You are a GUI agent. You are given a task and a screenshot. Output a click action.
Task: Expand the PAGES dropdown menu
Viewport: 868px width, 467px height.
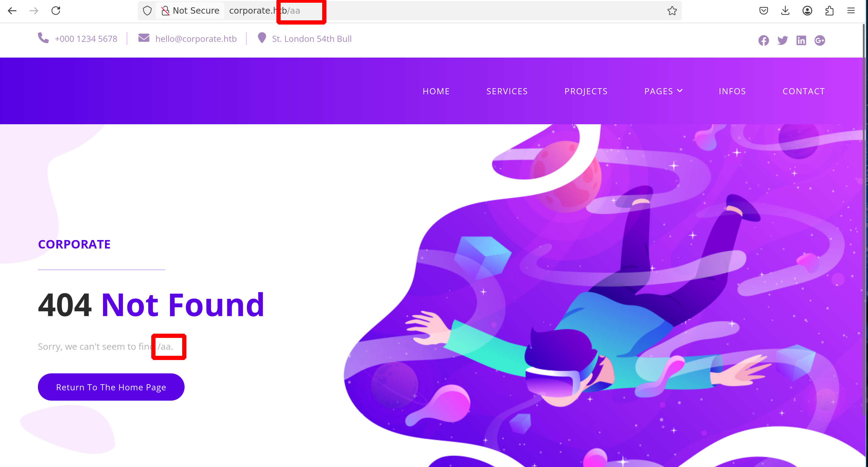click(x=663, y=91)
